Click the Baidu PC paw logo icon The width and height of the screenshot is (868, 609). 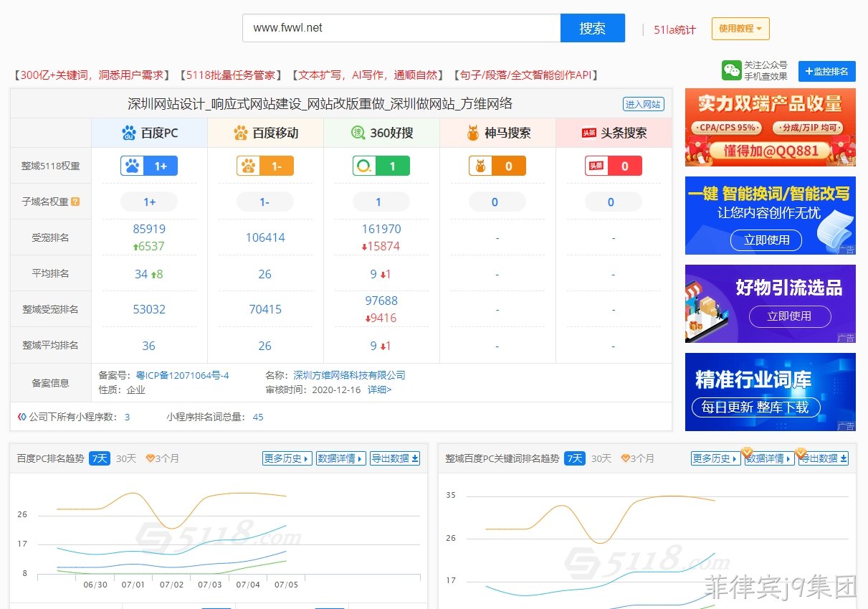(129, 133)
